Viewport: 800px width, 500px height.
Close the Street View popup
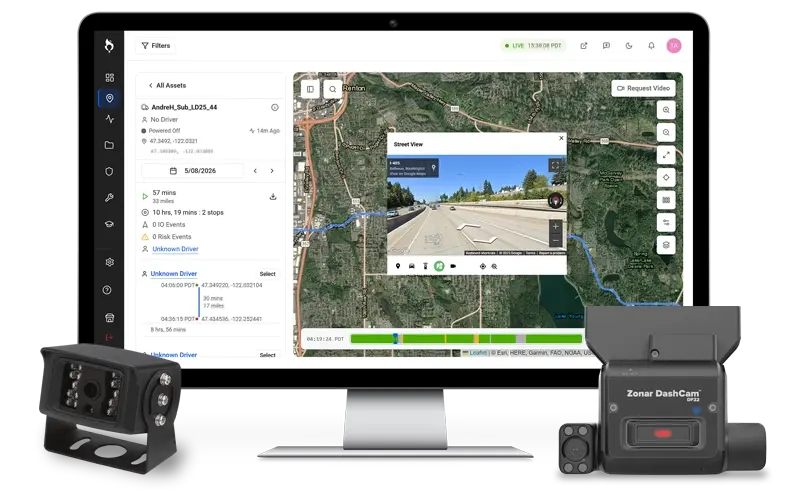pyautogui.click(x=561, y=138)
